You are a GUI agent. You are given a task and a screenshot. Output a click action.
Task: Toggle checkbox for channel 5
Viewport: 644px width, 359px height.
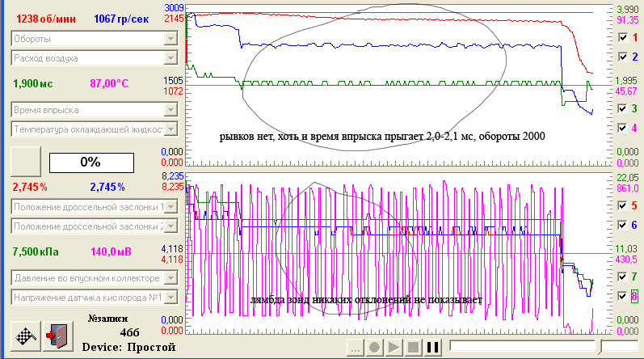pos(623,205)
